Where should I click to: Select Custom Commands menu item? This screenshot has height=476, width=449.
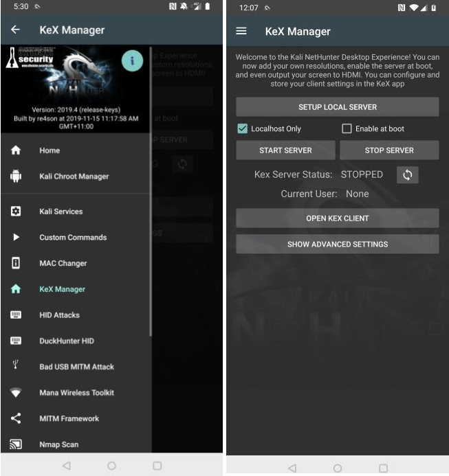(x=76, y=237)
